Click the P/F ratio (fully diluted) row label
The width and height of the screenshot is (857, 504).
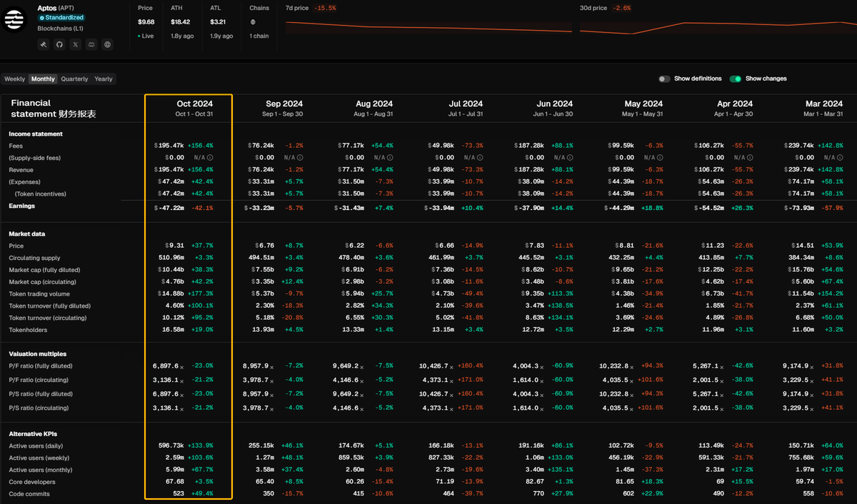pyautogui.click(x=41, y=366)
